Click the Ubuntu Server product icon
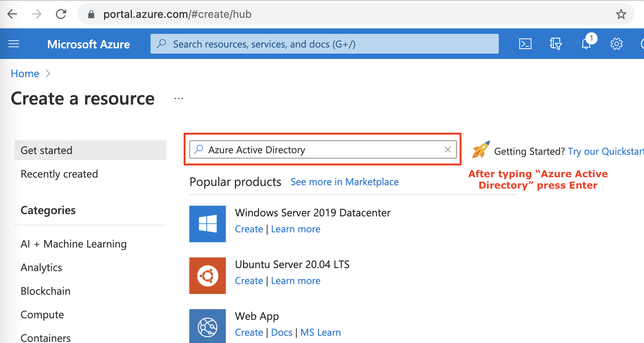The height and width of the screenshot is (343, 644). (208, 276)
